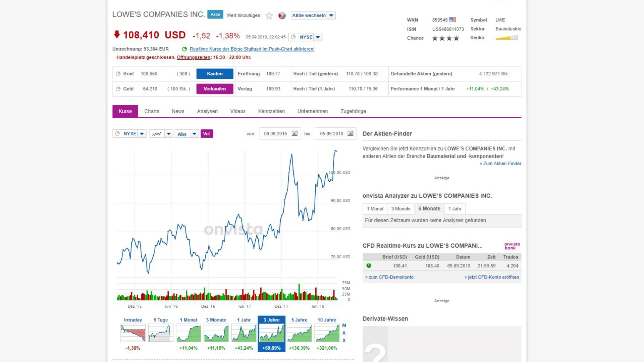644x362 pixels.
Task: Click the portfolio pie chart icon
Action: tap(282, 16)
